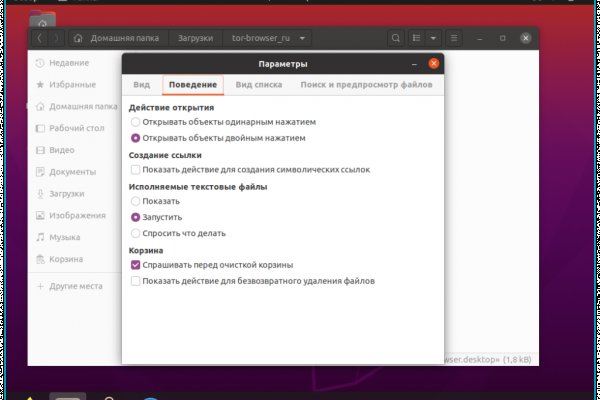This screenshot has height=400, width=600.
Task: Select Открывать объекты одинарным нажатием
Action: click(136, 122)
